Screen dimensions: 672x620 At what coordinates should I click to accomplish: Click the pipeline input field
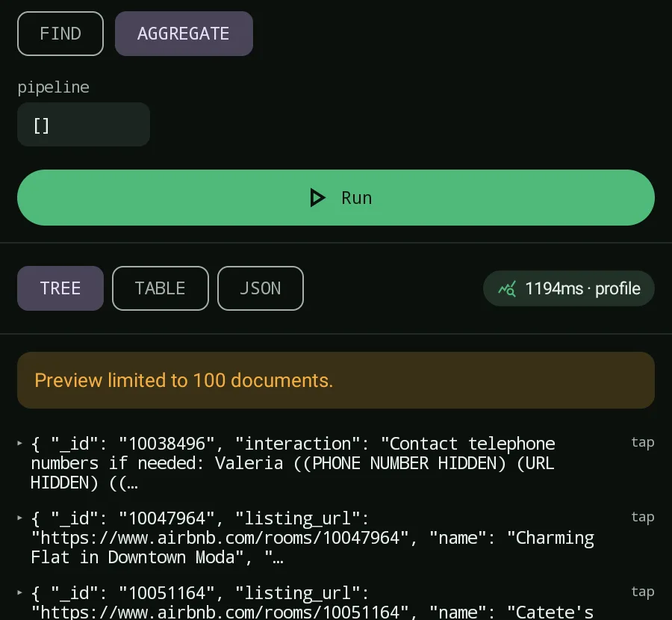[x=84, y=125]
